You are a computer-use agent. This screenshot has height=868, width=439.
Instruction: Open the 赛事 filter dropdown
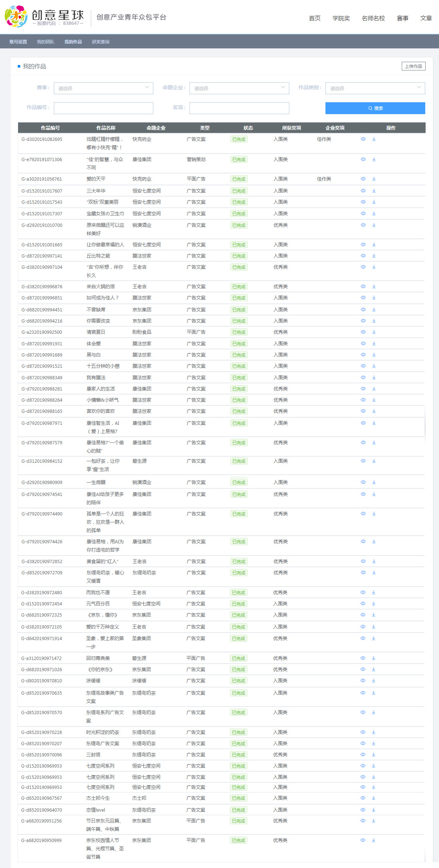click(x=103, y=88)
